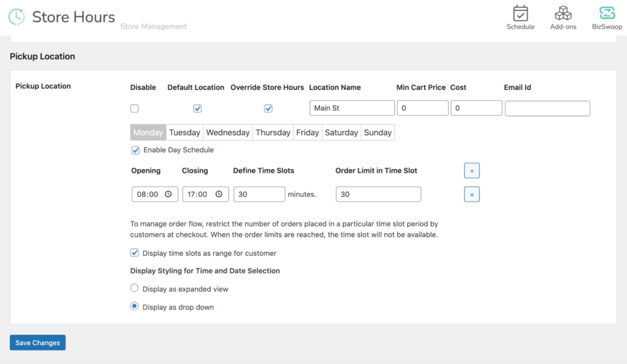Viewport: 627px width, 364px height.
Task: Open the Sunday schedule tab
Action: click(378, 132)
